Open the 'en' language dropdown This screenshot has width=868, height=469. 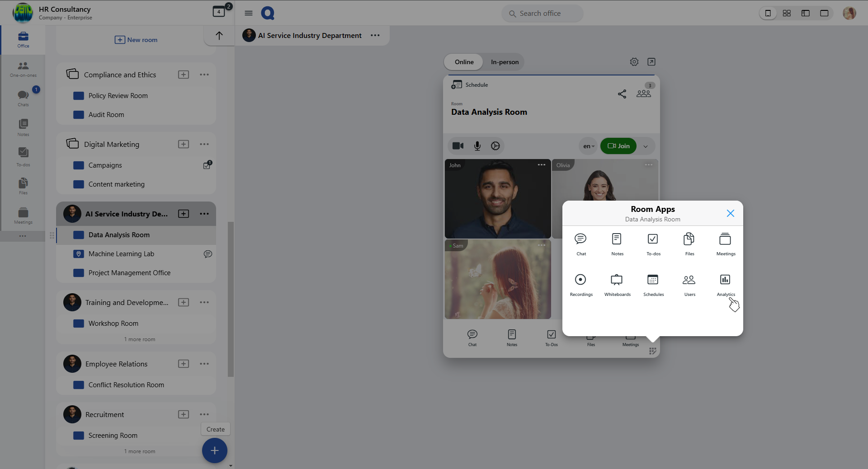click(x=588, y=146)
